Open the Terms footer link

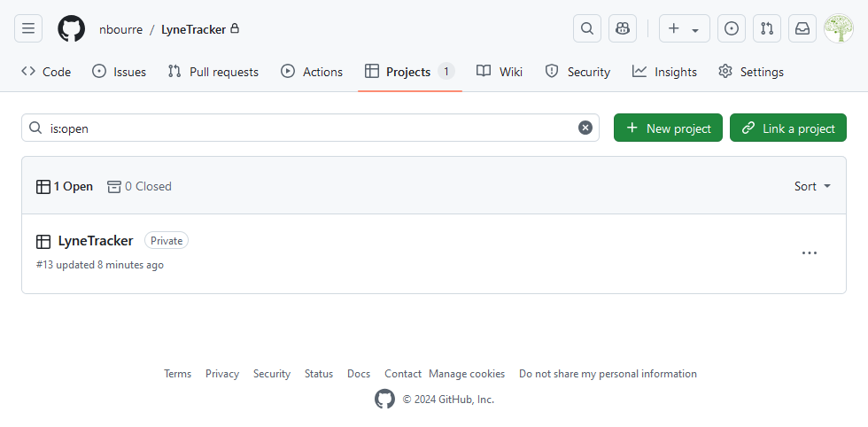[x=178, y=374]
